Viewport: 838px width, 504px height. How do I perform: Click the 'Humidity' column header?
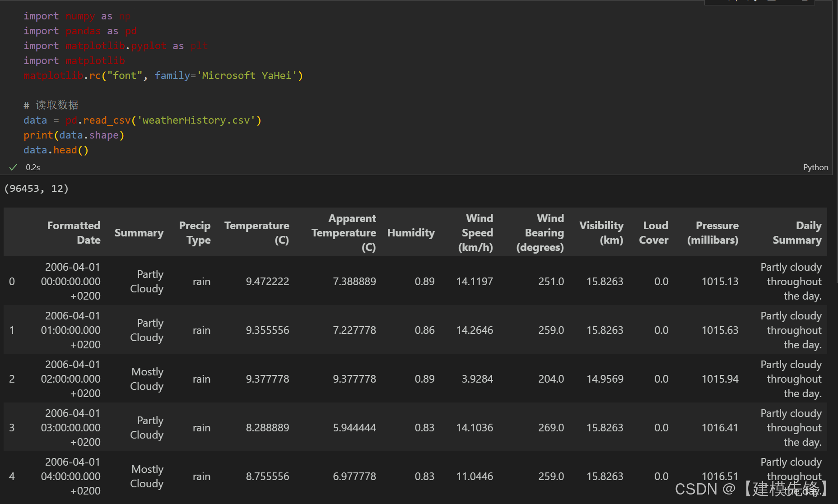click(411, 233)
